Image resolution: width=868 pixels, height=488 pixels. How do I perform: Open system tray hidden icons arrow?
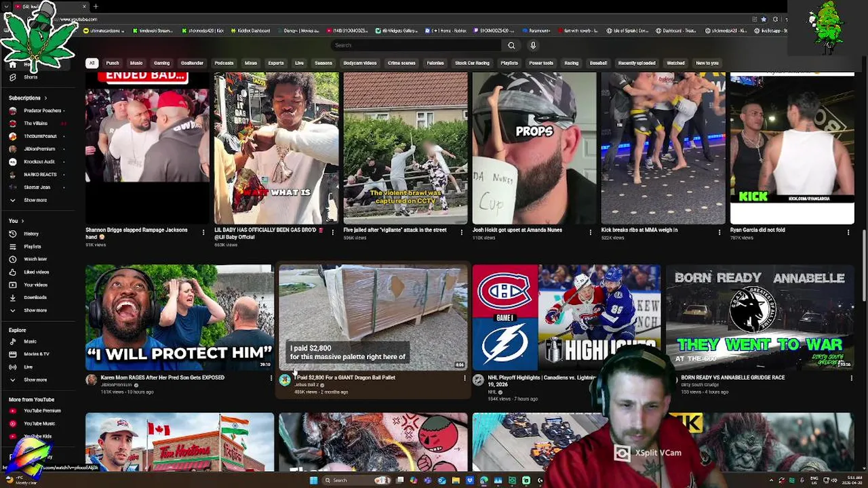(x=771, y=481)
